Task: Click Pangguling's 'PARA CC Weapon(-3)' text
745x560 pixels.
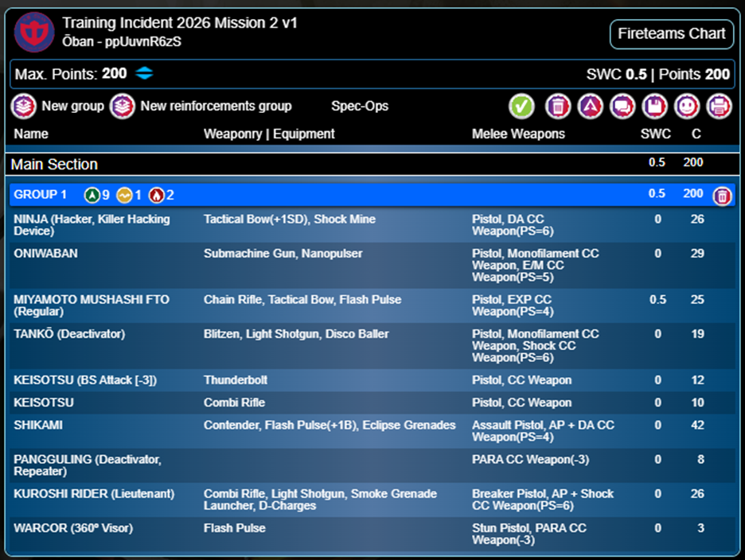Action: coord(530,460)
